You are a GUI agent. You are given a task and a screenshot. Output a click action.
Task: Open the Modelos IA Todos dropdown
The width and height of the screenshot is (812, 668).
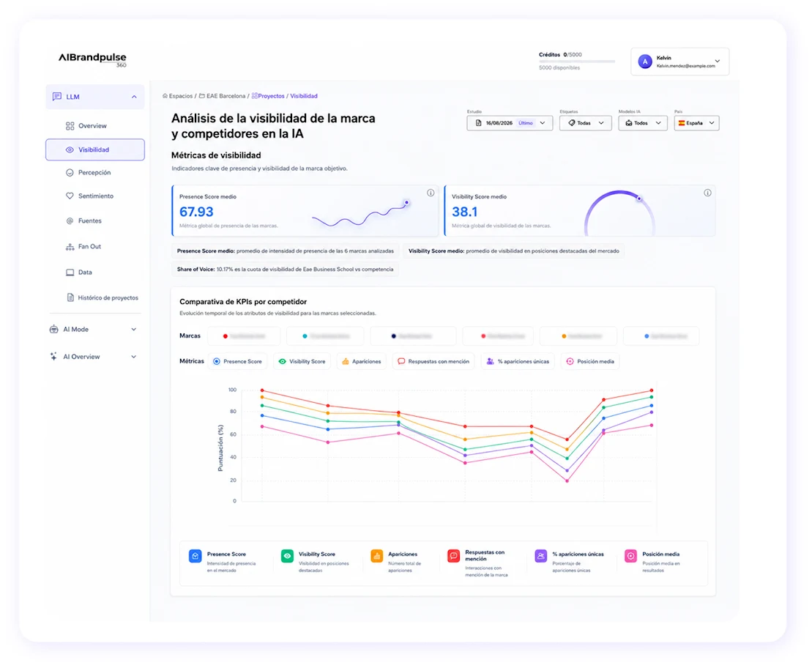pos(643,123)
